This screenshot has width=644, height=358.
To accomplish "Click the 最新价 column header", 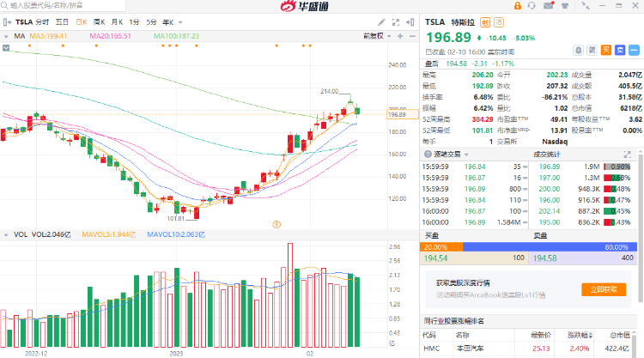I will (540, 336).
